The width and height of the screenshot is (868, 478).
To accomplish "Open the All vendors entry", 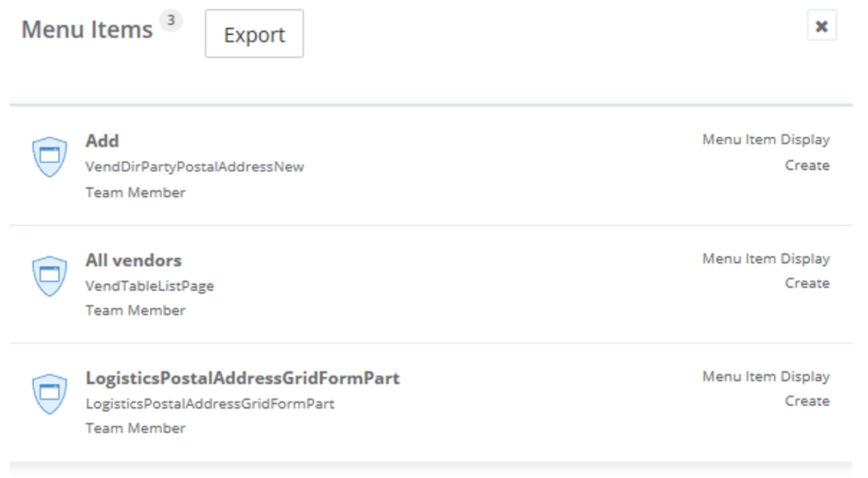I will [133, 261].
